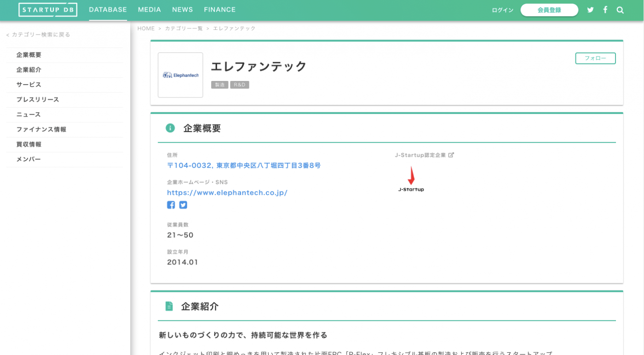Select the DATABASE tab
The height and width of the screenshot is (355, 644).
[108, 10]
